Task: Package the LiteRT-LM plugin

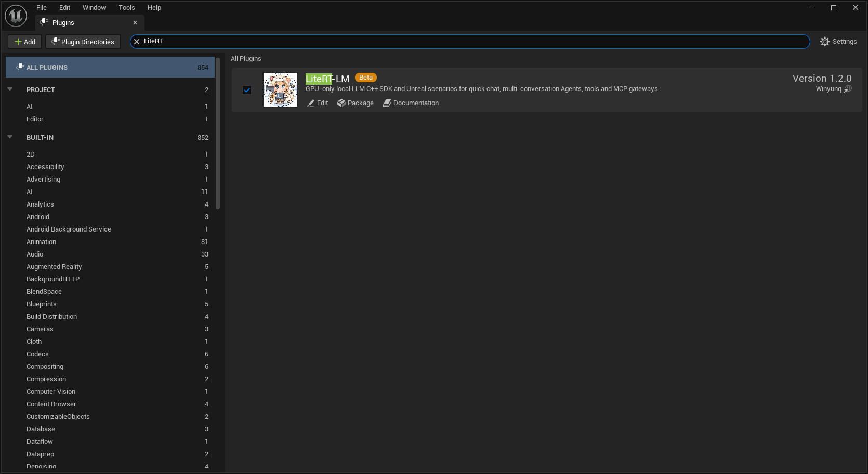Action: [x=356, y=103]
